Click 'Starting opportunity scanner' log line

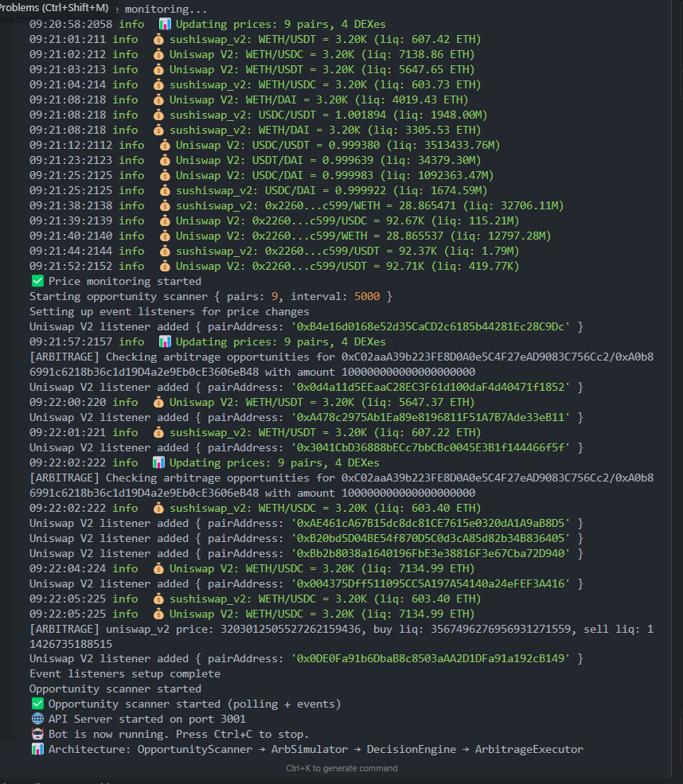[210, 297]
